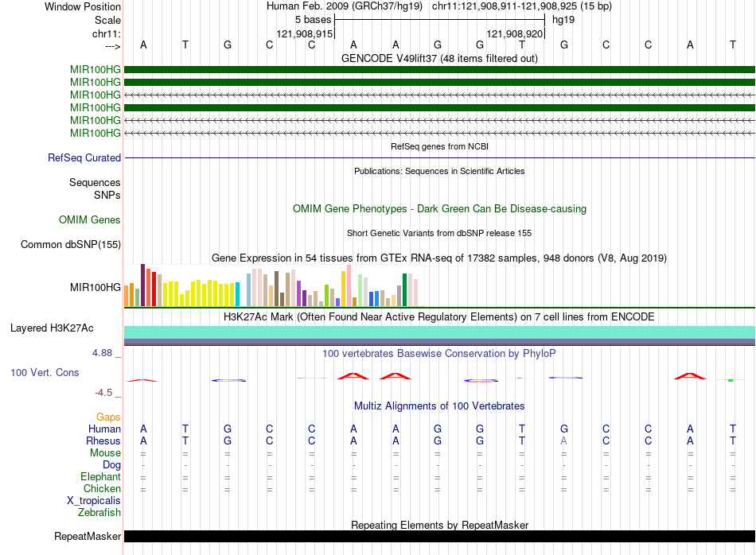Viewport: 756px width, 555px height.
Task: Open the RefSeq genes from NCBI title
Action: (x=439, y=146)
